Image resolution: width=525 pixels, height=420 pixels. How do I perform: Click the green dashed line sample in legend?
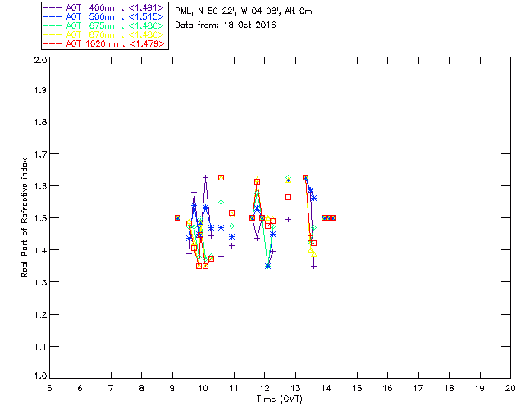(52, 25)
